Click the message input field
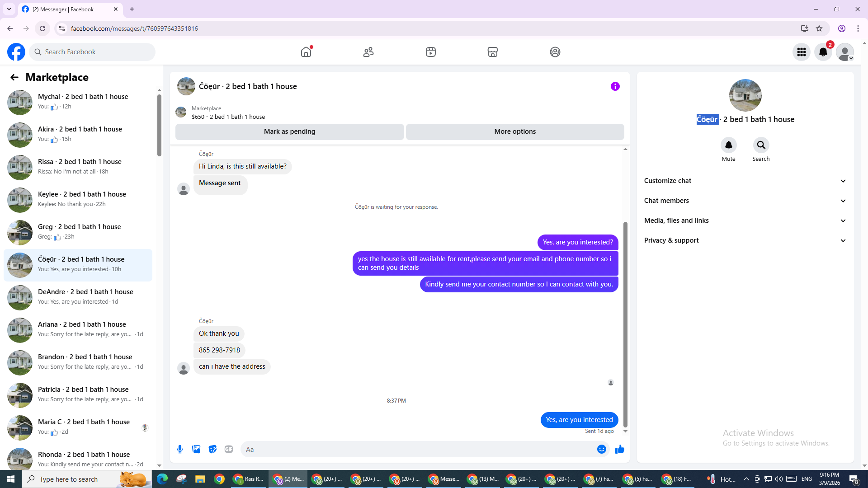This screenshot has width=868, height=488. coord(416,449)
